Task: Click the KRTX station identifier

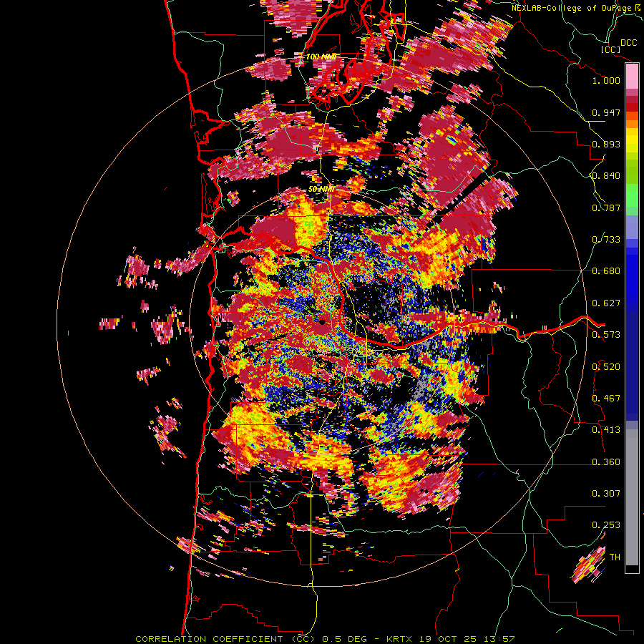Action: 400,639
